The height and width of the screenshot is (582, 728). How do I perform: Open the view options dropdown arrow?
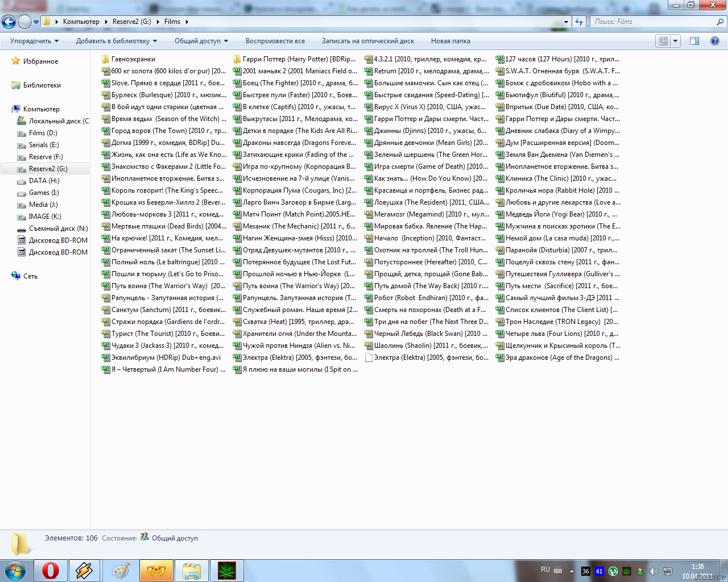point(676,41)
